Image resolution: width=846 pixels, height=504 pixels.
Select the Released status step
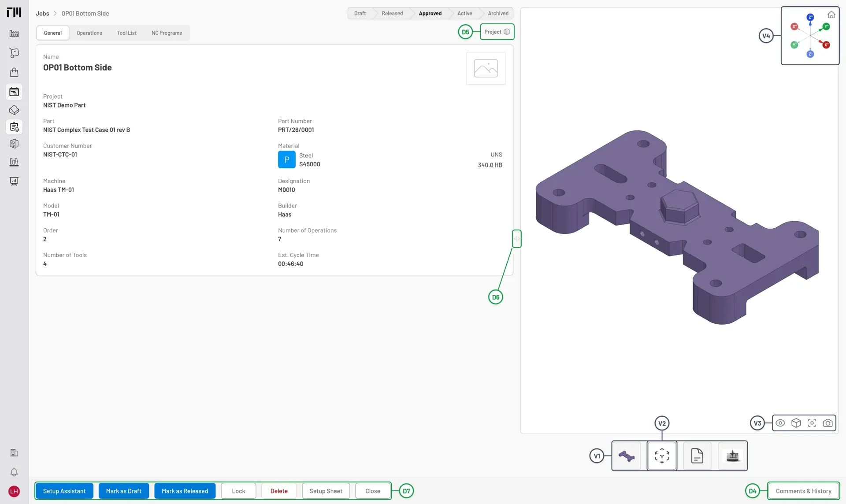point(392,13)
